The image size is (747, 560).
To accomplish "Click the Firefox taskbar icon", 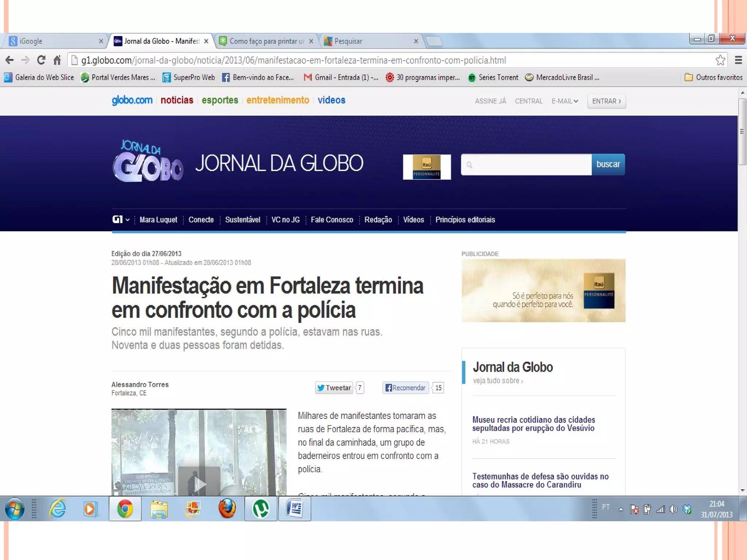I will tap(227, 509).
